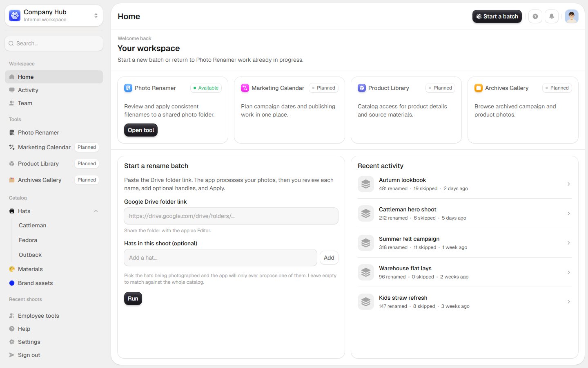The image size is (588, 368).
Task: Click the Archives Gallery card icon
Action: pyautogui.click(x=479, y=88)
